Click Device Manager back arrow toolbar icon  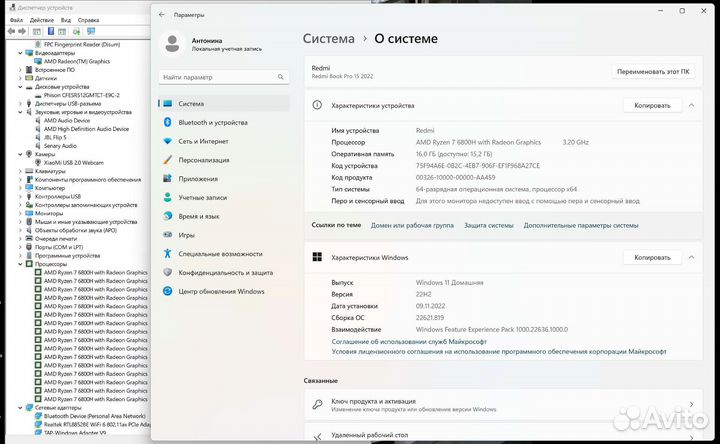tap(11, 31)
